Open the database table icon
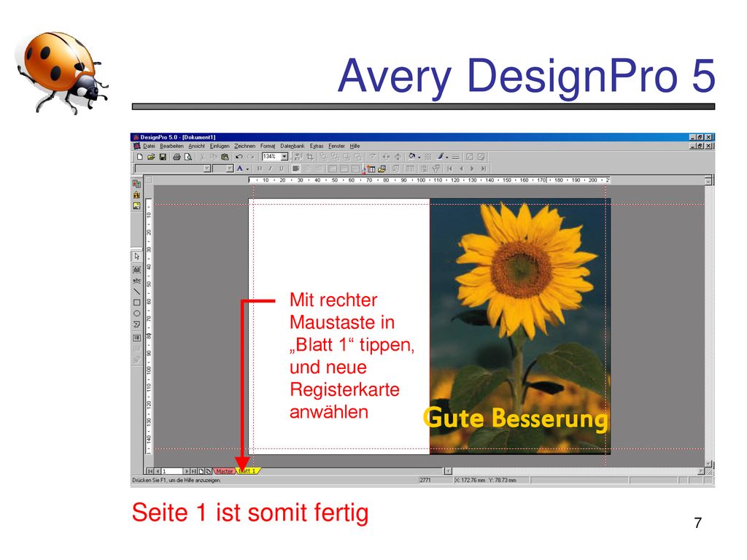The image size is (747, 560). tap(371, 168)
